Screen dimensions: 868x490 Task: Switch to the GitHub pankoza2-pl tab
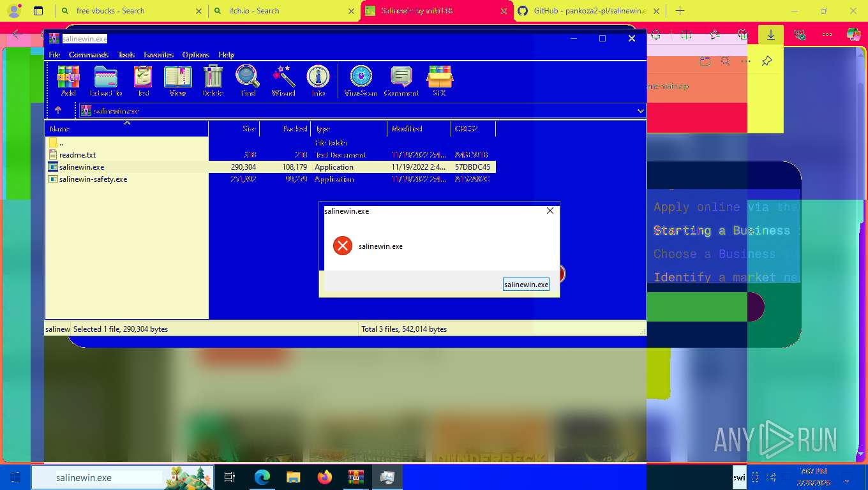[588, 11]
